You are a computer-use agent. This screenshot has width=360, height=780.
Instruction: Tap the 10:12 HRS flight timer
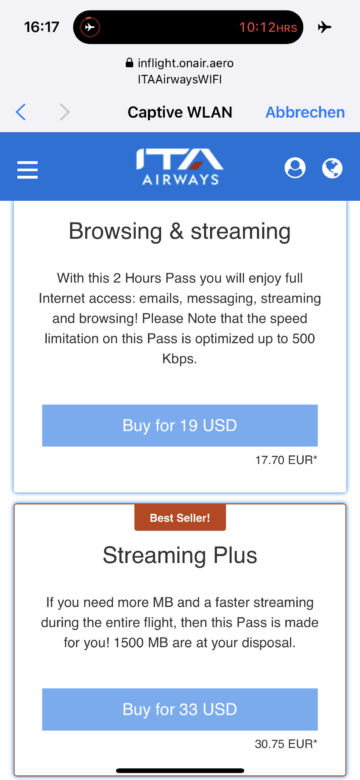click(268, 27)
